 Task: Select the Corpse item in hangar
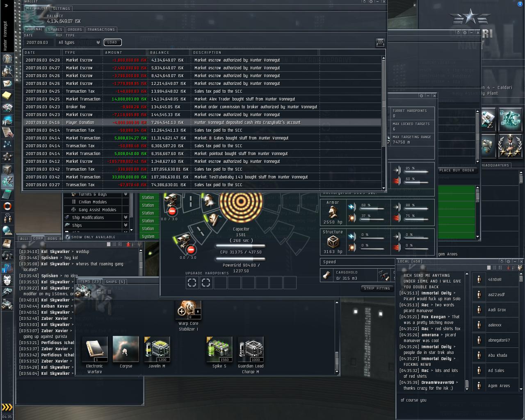[x=126, y=352]
